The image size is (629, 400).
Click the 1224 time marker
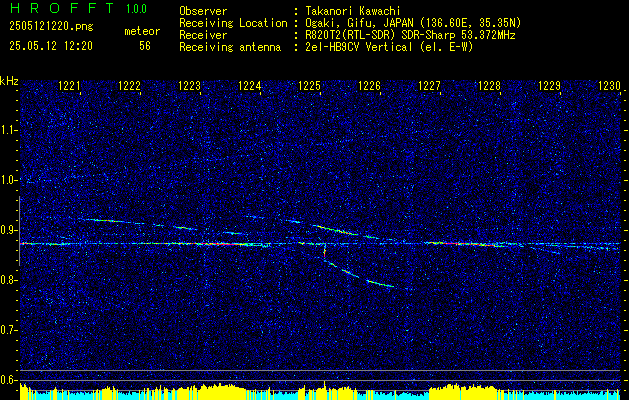click(250, 85)
